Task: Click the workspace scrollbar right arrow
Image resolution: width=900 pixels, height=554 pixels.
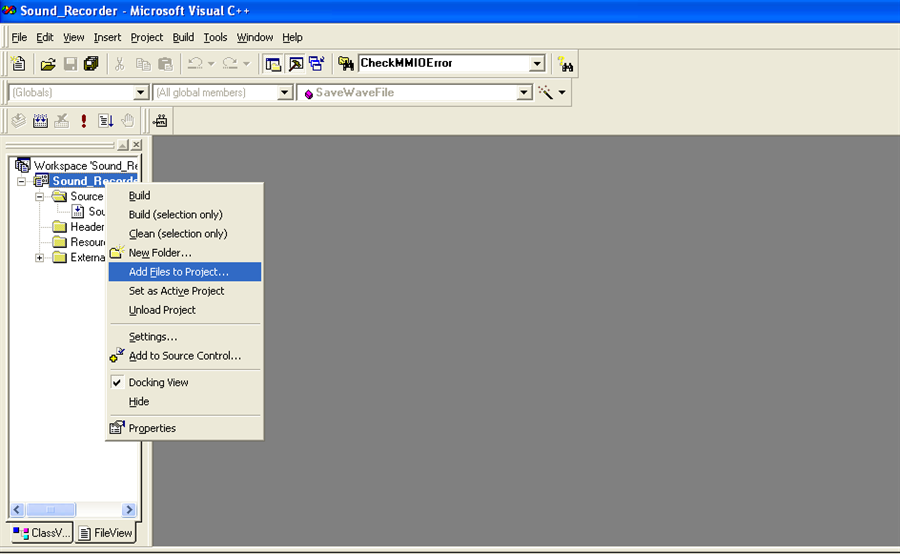Action: pyautogui.click(x=129, y=510)
